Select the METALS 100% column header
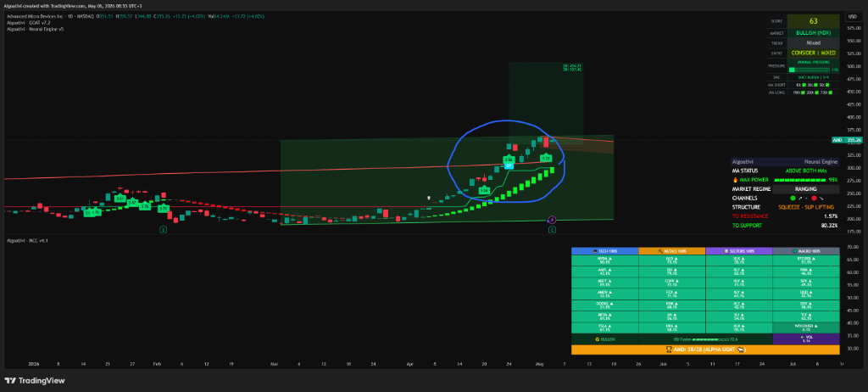Viewport: 868px width, 392px height. [x=672, y=251]
